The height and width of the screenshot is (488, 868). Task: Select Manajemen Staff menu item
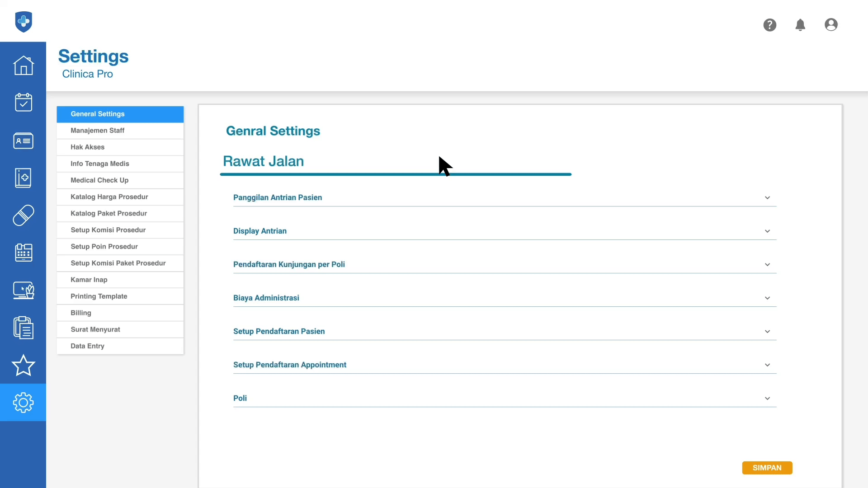98,131
